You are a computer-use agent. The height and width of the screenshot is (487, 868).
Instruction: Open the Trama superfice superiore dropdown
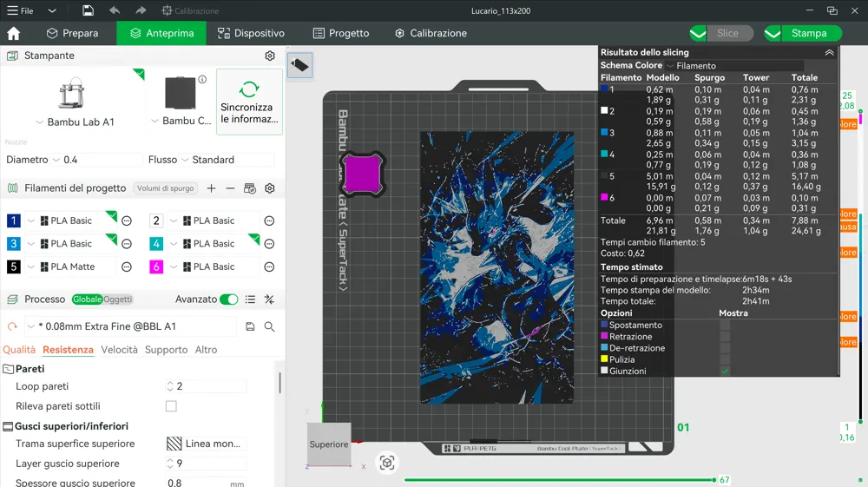[206, 444]
